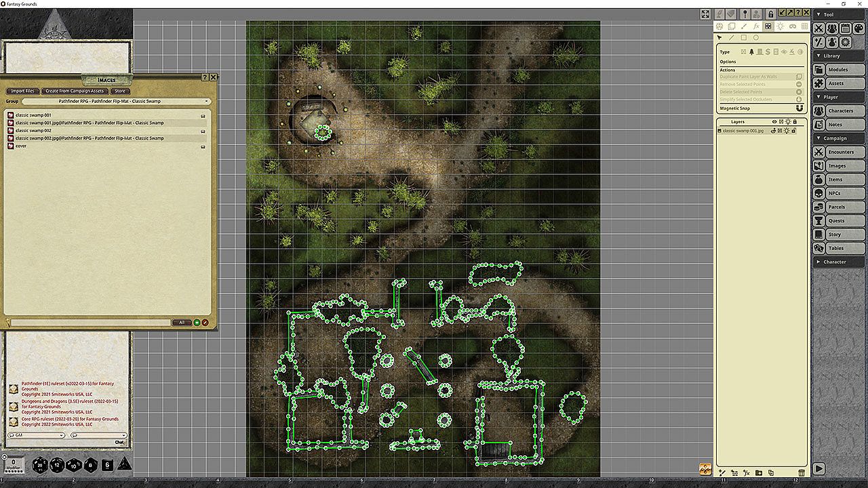The height and width of the screenshot is (488, 868).
Task: Open the Colors palette tool icon
Action: [x=858, y=28]
